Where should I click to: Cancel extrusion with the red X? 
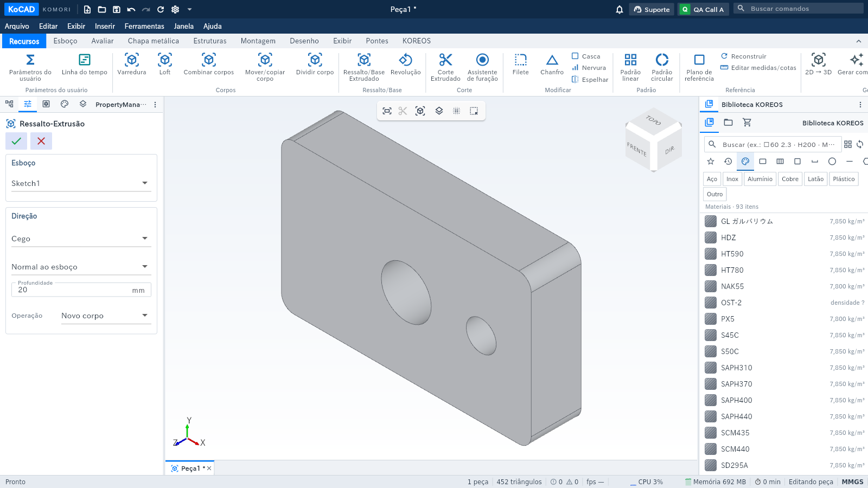[x=41, y=141]
